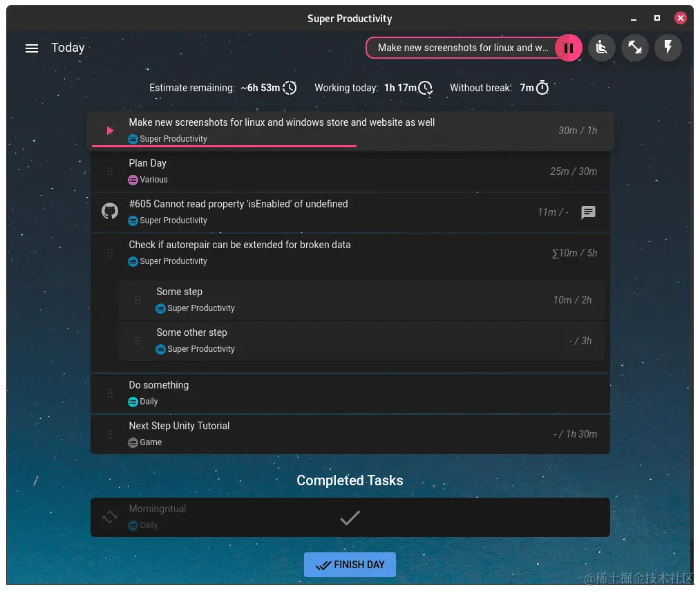Click the take-a-break icon in header
This screenshot has height=591, width=700.
click(x=602, y=48)
